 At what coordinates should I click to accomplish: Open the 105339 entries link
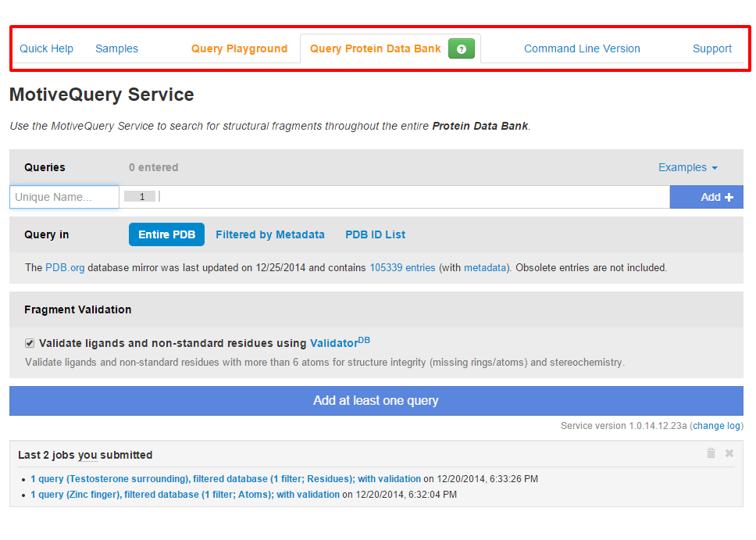pyautogui.click(x=402, y=268)
